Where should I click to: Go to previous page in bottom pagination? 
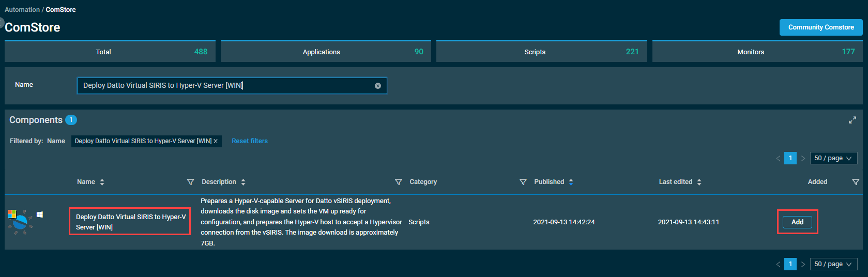coord(778,264)
